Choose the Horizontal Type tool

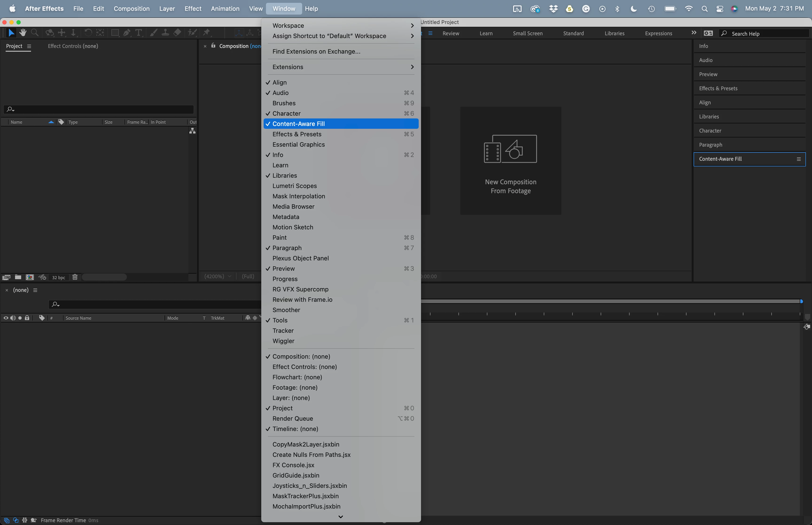pos(139,33)
